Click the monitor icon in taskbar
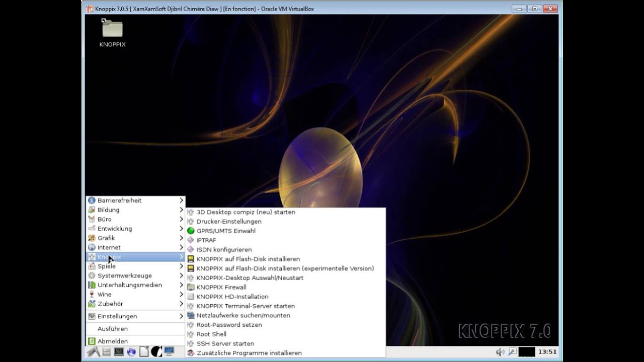 click(x=169, y=351)
